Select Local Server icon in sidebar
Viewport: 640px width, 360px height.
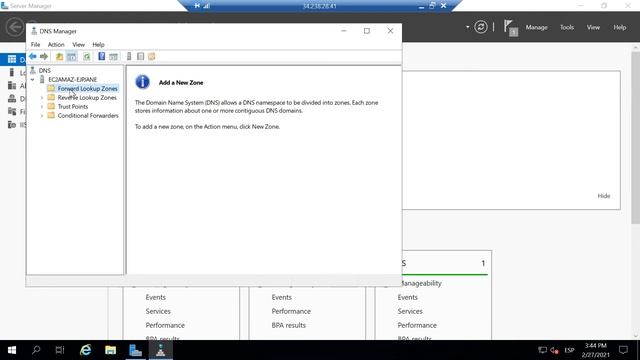(x=12, y=73)
